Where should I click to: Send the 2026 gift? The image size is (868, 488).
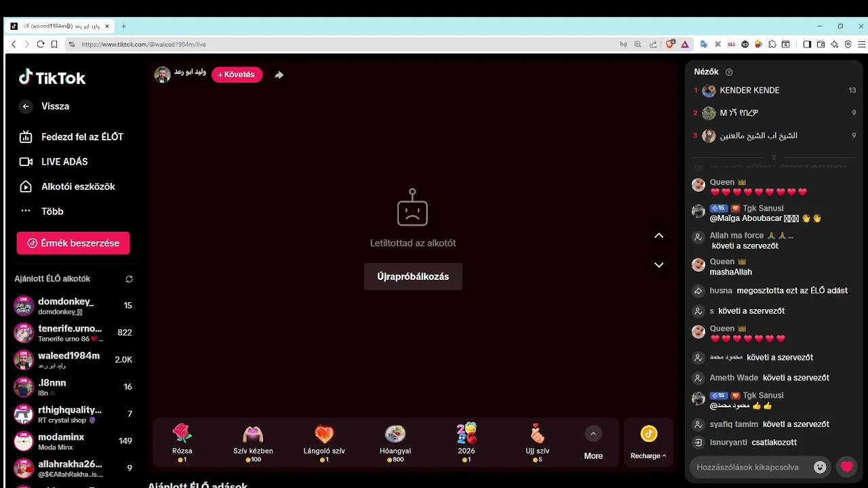pyautogui.click(x=467, y=443)
